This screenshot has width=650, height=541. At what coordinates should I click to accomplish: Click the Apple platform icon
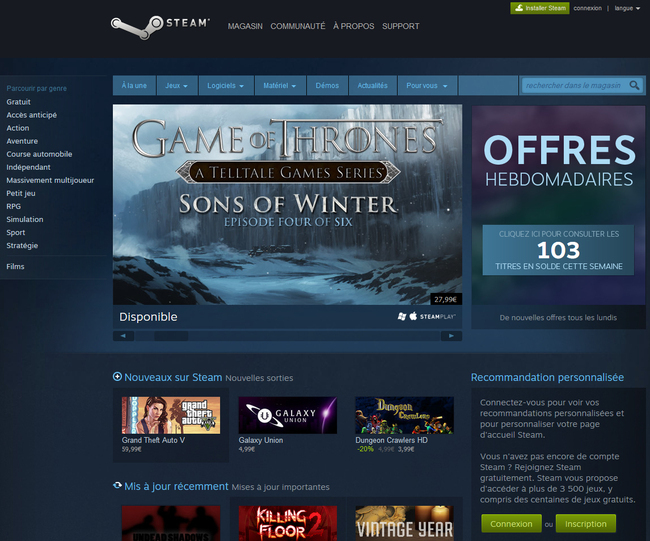click(x=413, y=316)
